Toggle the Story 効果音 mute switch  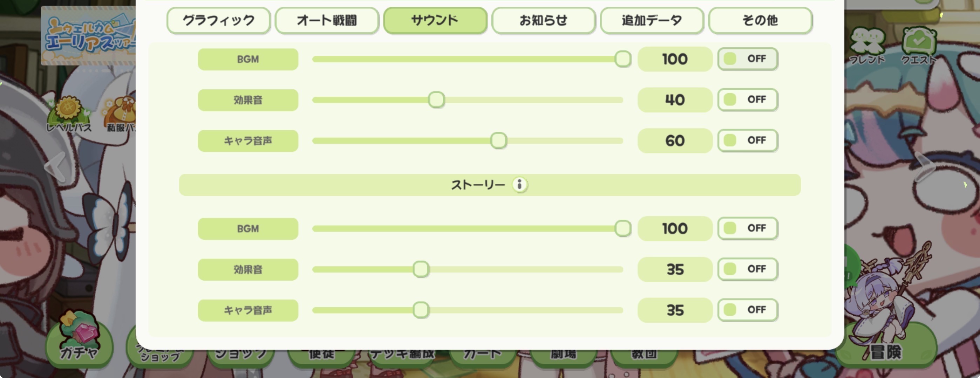point(747,269)
